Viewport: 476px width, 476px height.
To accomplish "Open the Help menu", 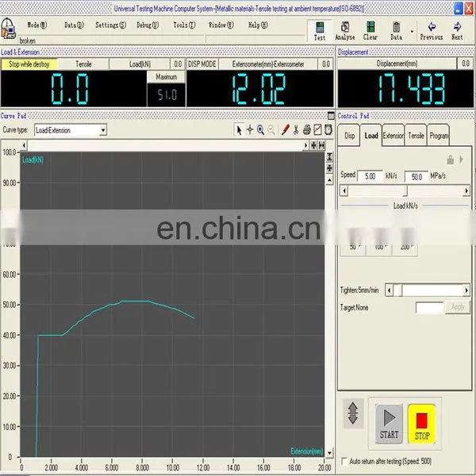I will (258, 25).
